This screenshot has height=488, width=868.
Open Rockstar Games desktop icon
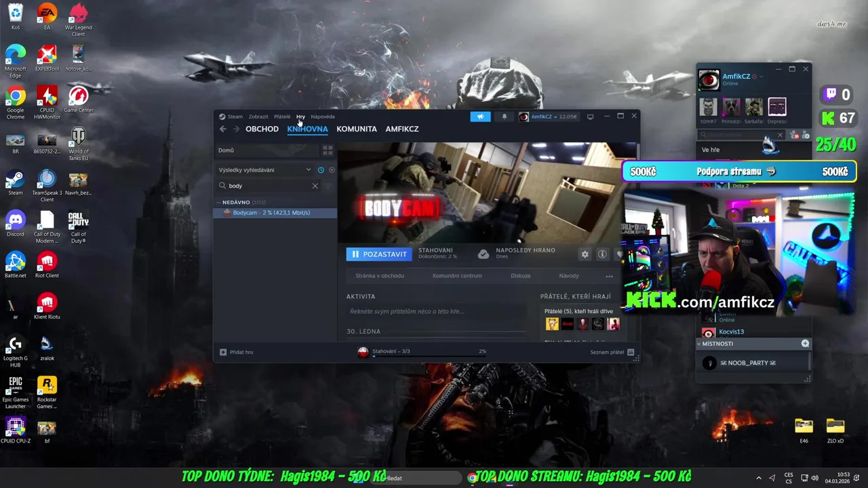click(x=47, y=393)
